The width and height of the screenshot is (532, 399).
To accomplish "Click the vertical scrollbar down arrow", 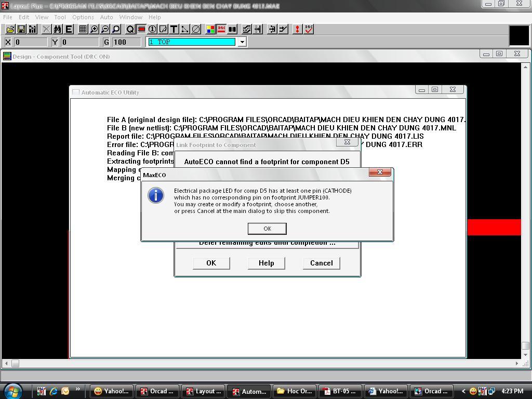I will (525, 355).
